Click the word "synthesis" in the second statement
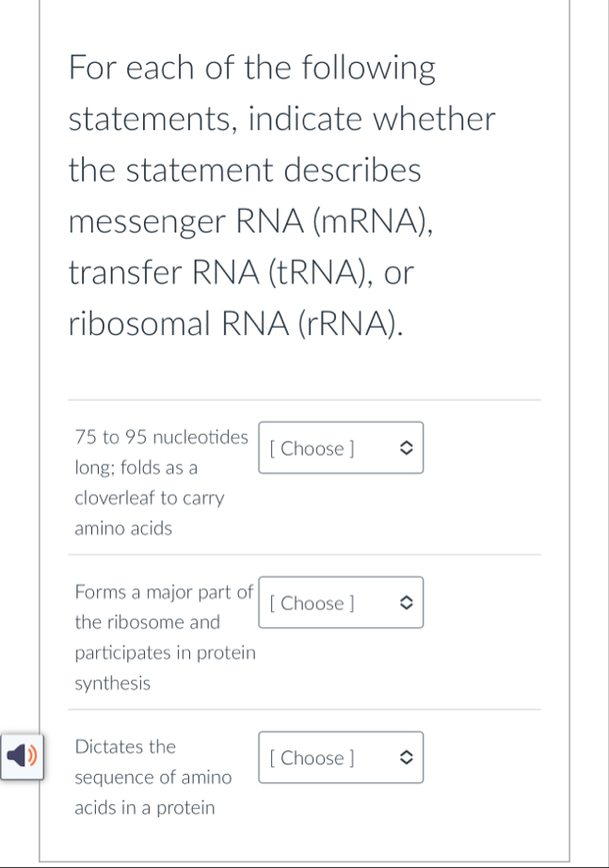The height and width of the screenshot is (868, 609). click(x=112, y=683)
